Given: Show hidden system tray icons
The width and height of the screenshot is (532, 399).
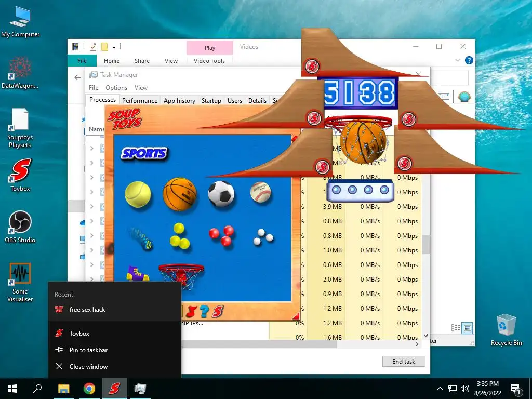Looking at the screenshot, I should coord(440,389).
